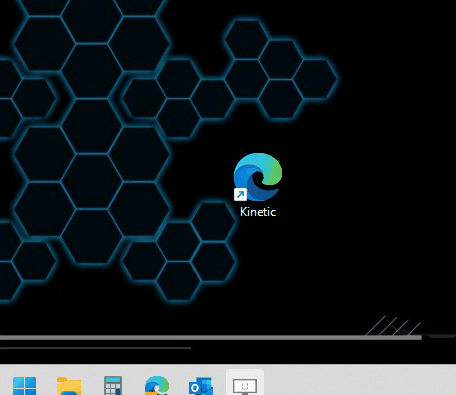
Task: Select the Kinetic Edge shortcut icon
Action: point(258,177)
